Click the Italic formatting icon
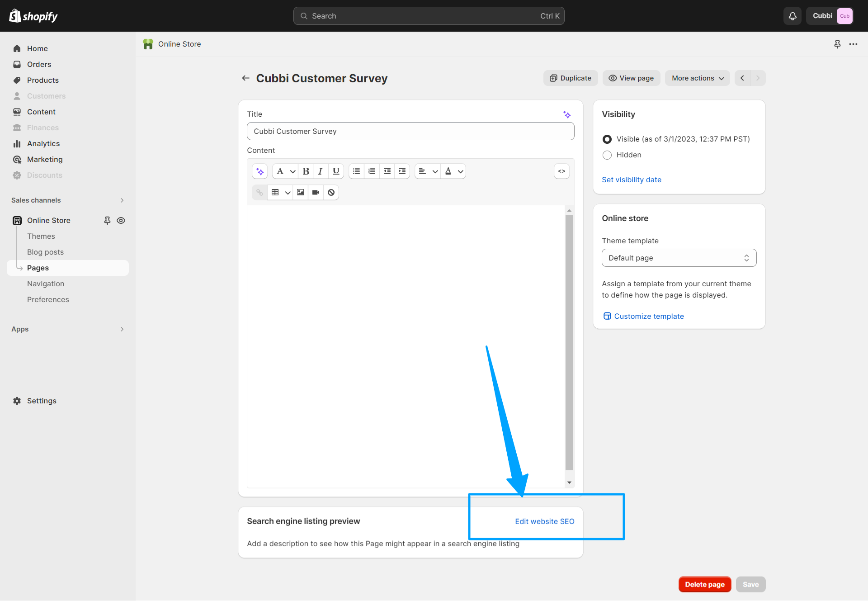The width and height of the screenshot is (868, 601). 321,171
